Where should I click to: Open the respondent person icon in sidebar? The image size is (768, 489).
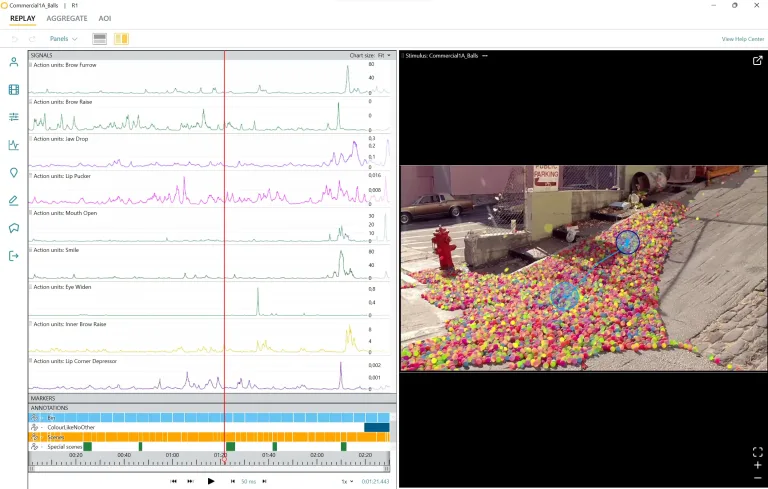click(x=14, y=62)
